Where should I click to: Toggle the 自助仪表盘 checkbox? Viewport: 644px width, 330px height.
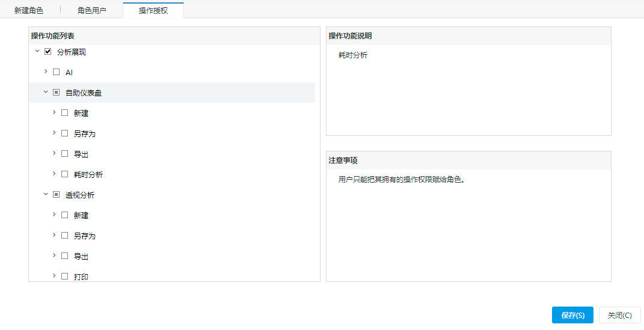(57, 93)
